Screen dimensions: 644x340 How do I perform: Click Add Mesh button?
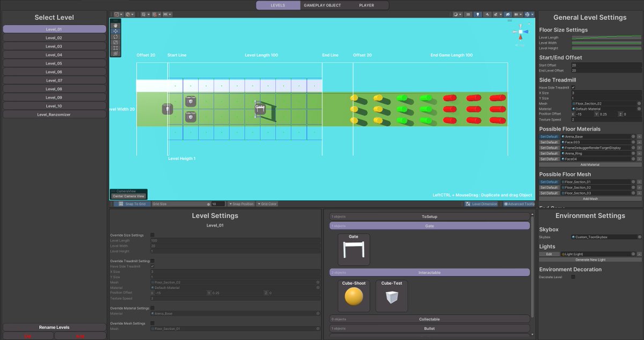[x=590, y=199]
